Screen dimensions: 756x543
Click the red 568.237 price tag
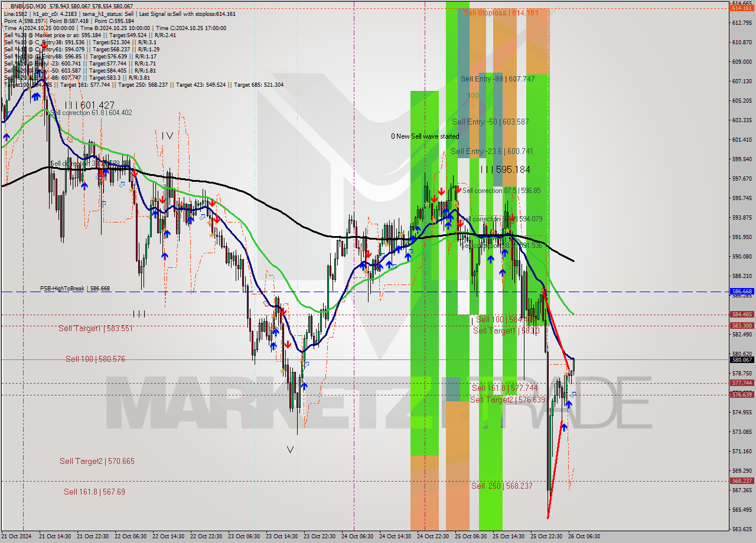(x=742, y=480)
